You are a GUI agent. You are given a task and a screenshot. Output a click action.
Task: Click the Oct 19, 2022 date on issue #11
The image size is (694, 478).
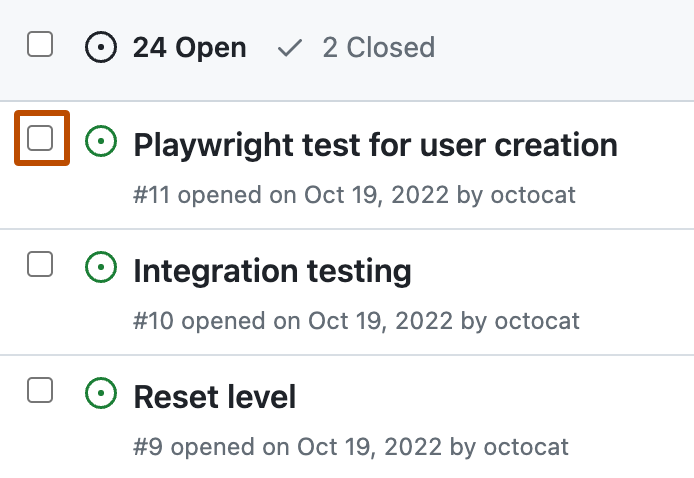pos(376,195)
